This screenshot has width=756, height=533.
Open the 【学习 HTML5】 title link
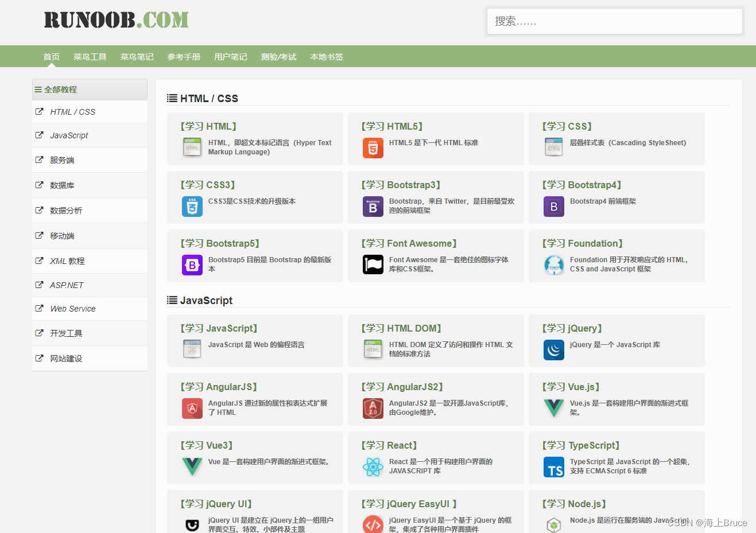392,126
